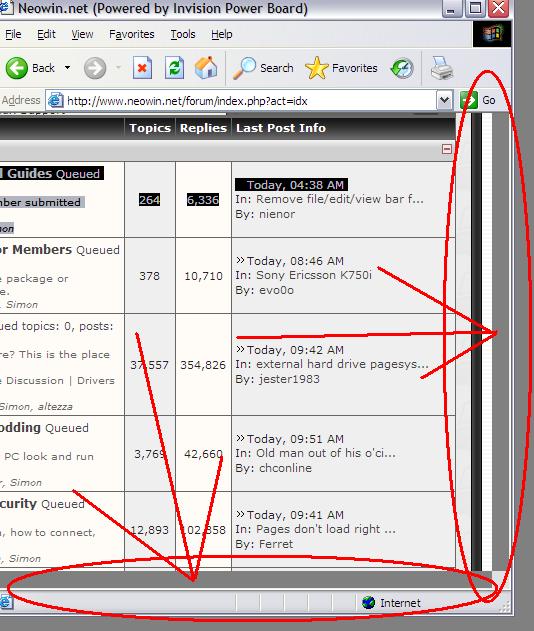Screen dimensions: 534x631
Task: Click the arrow icon before 'Today, 09:51 AM'
Action: coord(240,438)
